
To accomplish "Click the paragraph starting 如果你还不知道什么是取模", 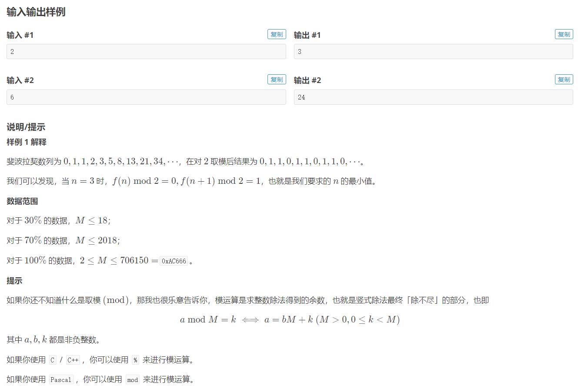I will click(248, 300).
